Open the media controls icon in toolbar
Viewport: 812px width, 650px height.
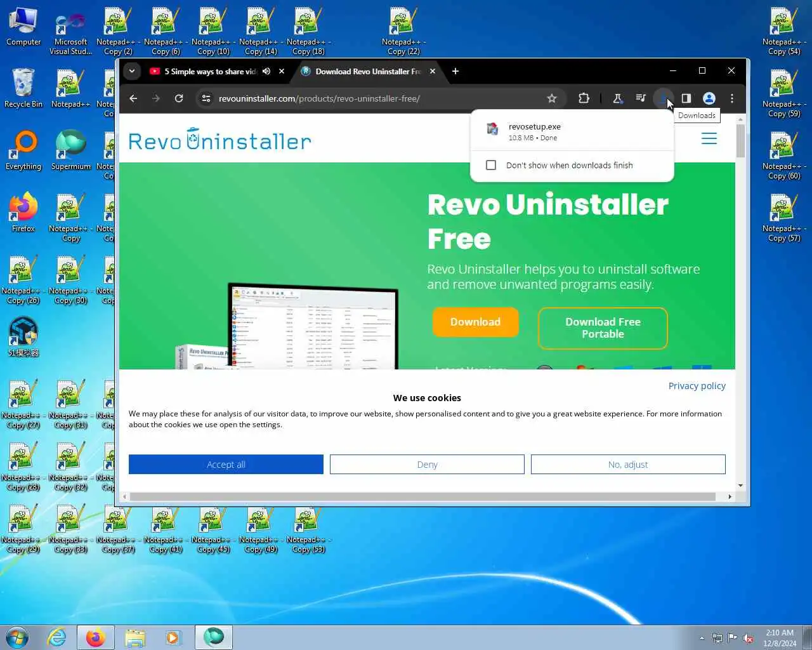tap(641, 98)
